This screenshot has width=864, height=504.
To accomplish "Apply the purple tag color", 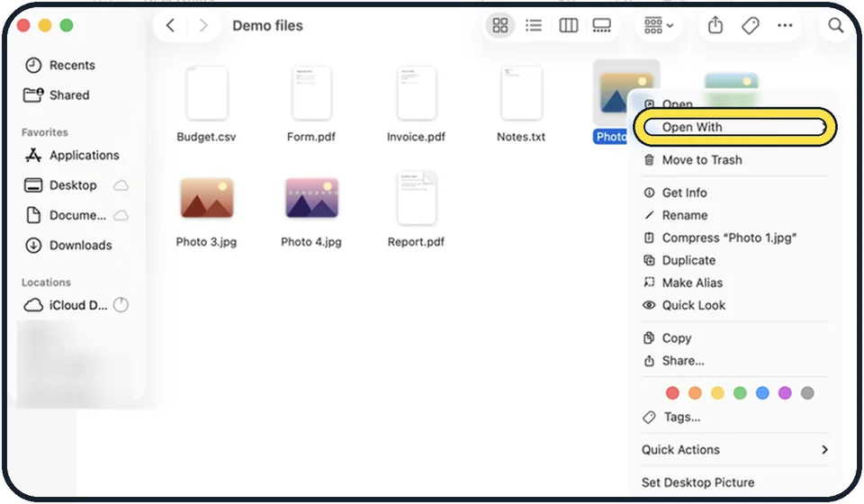I will click(x=785, y=392).
